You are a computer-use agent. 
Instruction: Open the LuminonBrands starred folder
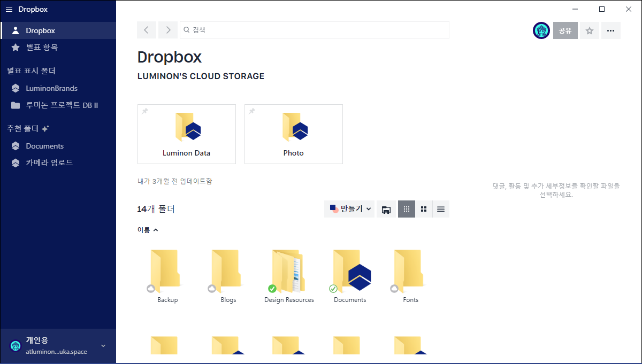point(58,88)
